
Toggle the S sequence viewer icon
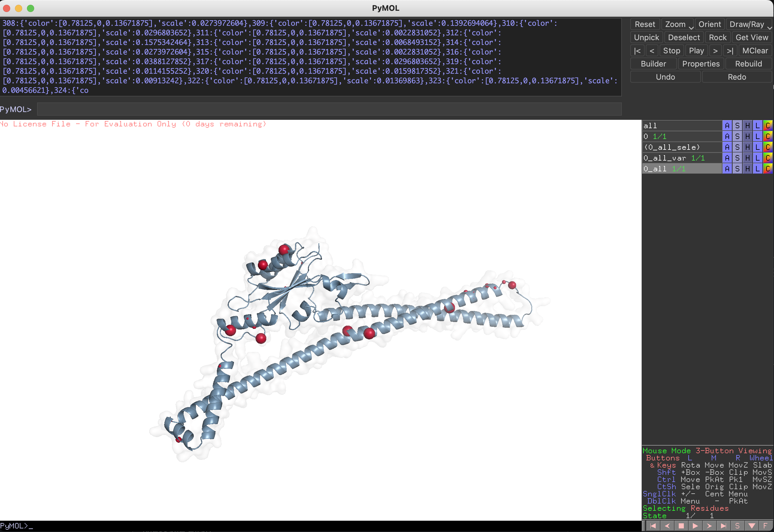pos(737,526)
